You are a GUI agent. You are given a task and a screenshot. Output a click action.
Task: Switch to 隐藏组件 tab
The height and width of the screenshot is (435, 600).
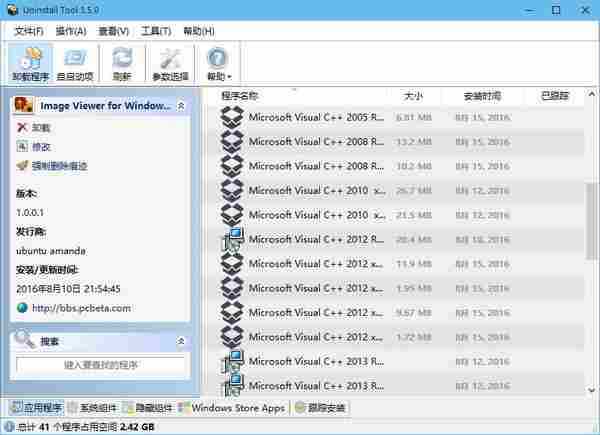(x=150, y=408)
